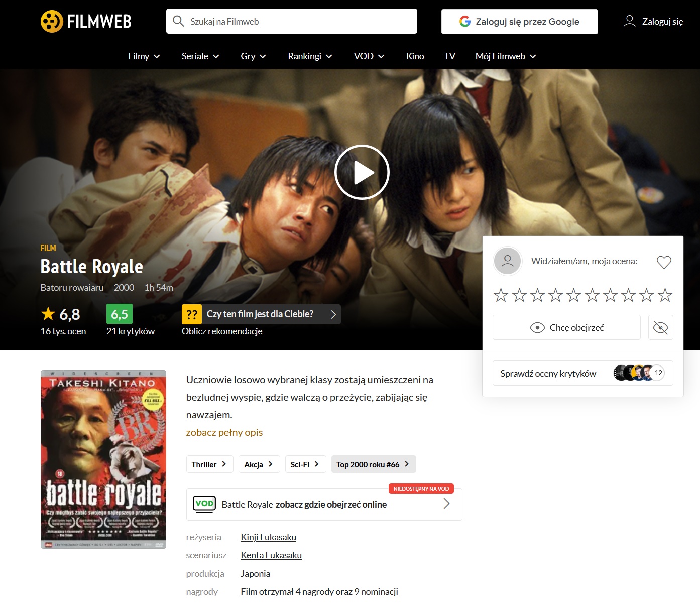Click the 21 krytyków text
Screen dimensions: 700x610
[x=131, y=331]
